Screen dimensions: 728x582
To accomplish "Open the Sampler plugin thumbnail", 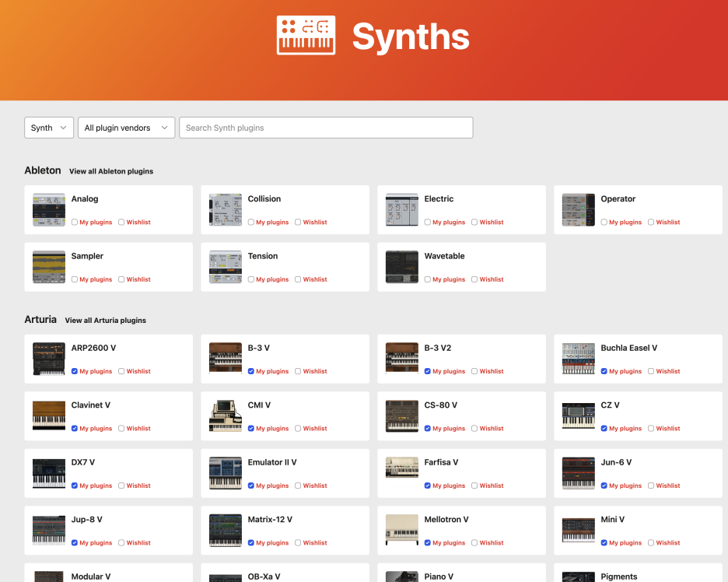I will [49, 267].
